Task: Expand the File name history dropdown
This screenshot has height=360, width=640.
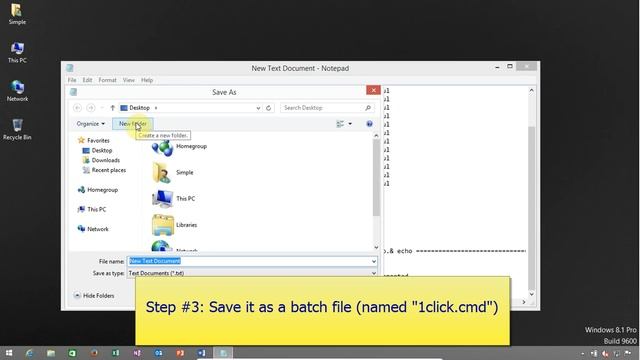Action: click(x=374, y=261)
